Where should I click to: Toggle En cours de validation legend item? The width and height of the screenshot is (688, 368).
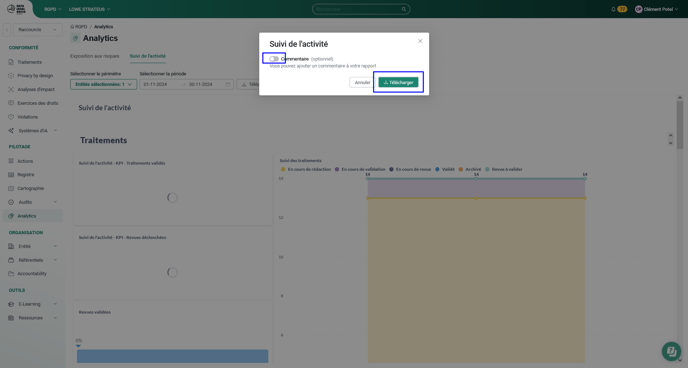(360, 169)
